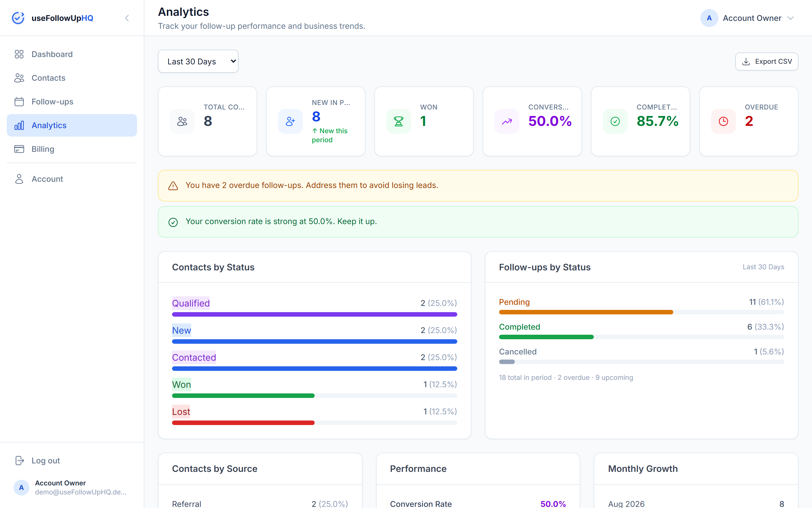Click the Contacts by Source heading
Screen dimensions: 812x508
click(x=214, y=469)
